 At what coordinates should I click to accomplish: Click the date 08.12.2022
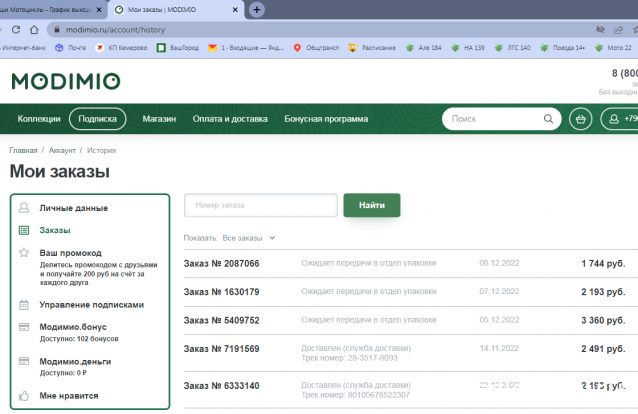click(499, 263)
